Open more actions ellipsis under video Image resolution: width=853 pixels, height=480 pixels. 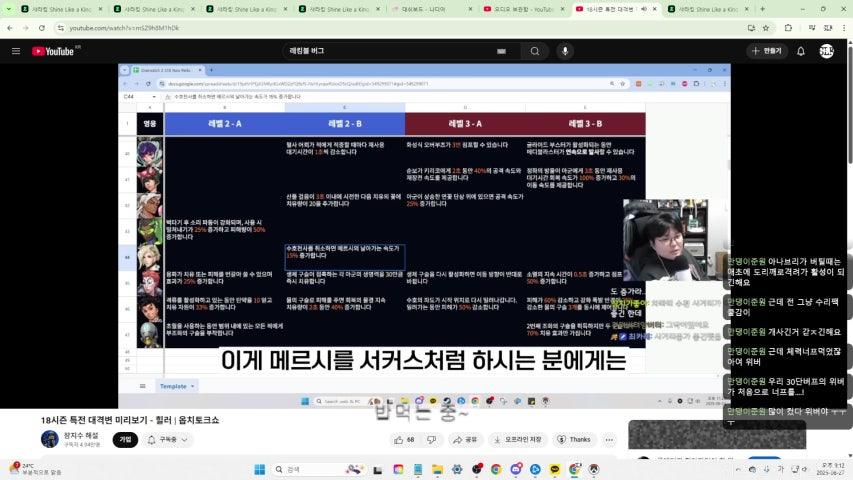click(x=609, y=439)
